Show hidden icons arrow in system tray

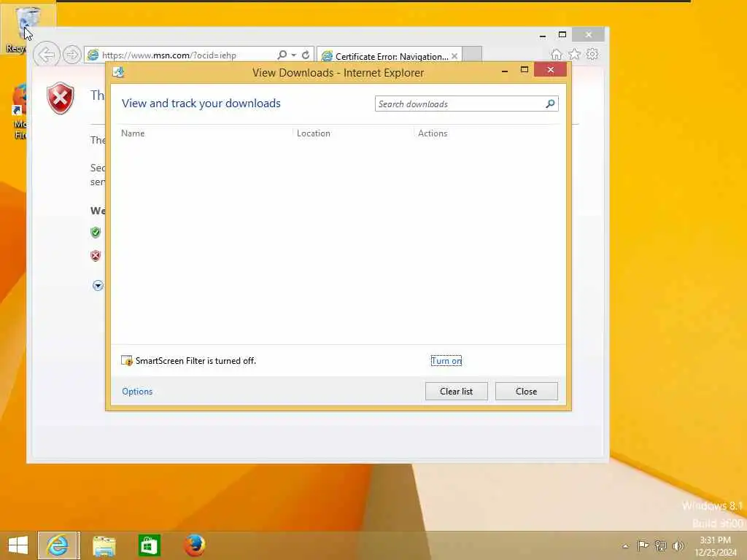(625, 546)
